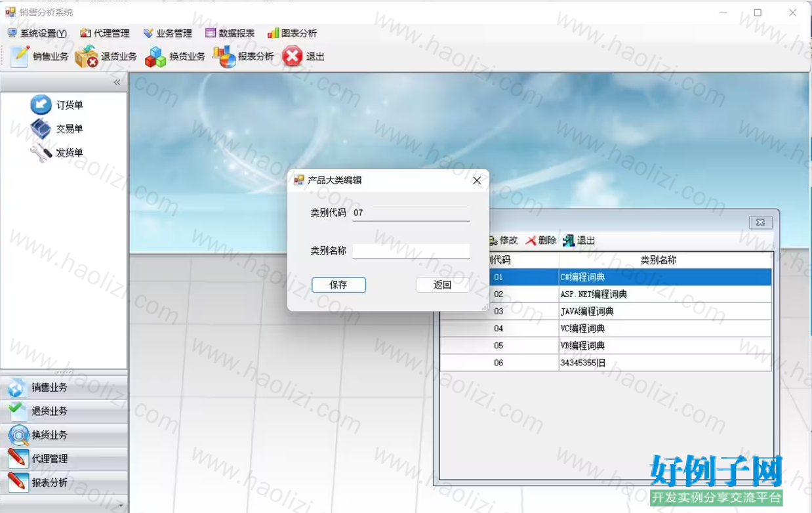The width and height of the screenshot is (812, 513).
Task: Click the 退货业务 checkmark icon in sidebar
Action: point(17,411)
